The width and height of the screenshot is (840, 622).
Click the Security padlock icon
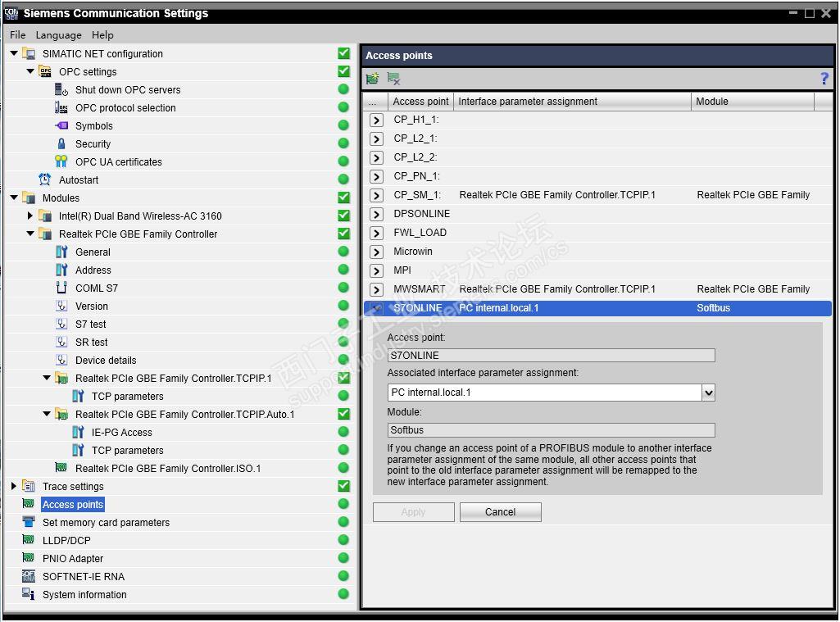point(61,143)
